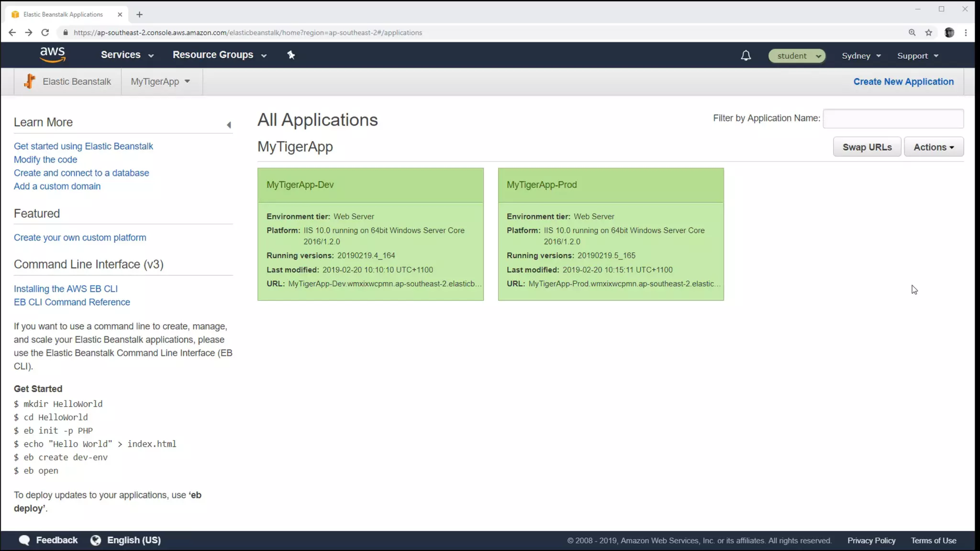Click the browser zoom magnifier icon
This screenshot has height=551, width=980.
(x=912, y=33)
